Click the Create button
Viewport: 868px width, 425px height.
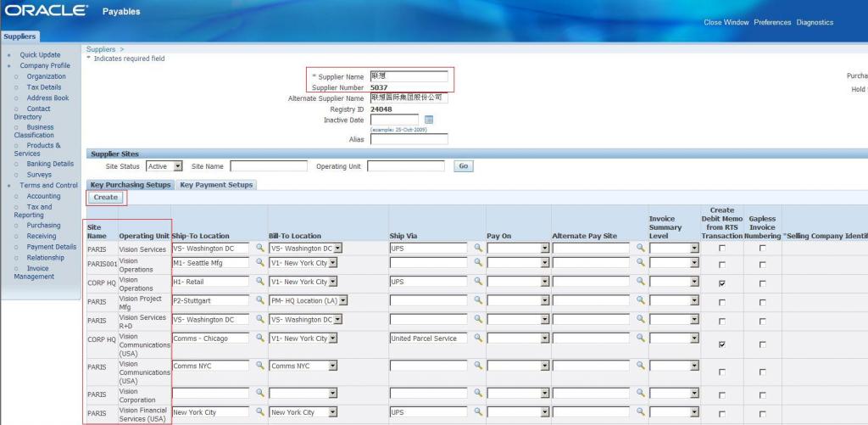tap(106, 198)
